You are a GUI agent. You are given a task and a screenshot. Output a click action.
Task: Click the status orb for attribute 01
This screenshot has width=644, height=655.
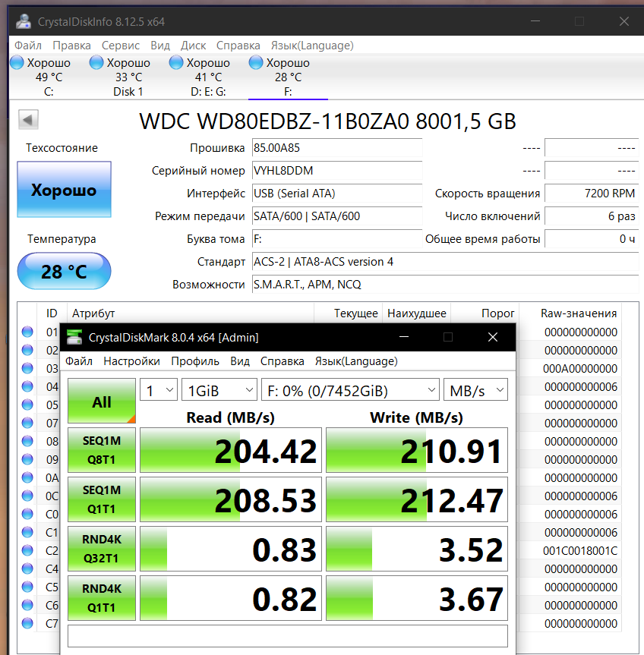(27, 332)
